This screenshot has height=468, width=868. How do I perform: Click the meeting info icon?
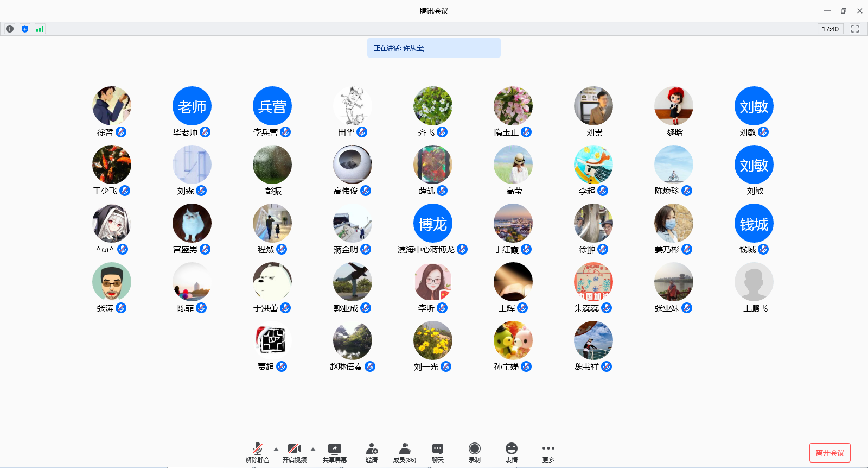pos(10,29)
